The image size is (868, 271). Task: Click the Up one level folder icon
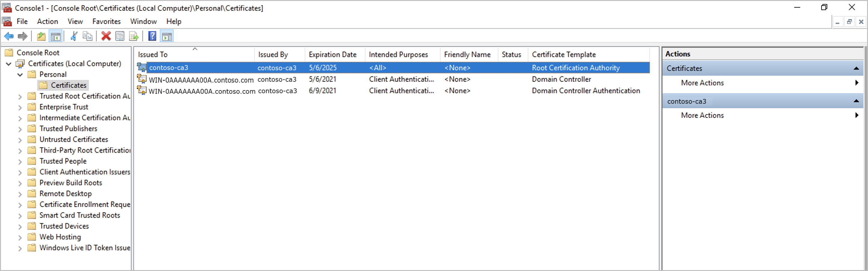pyautogui.click(x=41, y=36)
